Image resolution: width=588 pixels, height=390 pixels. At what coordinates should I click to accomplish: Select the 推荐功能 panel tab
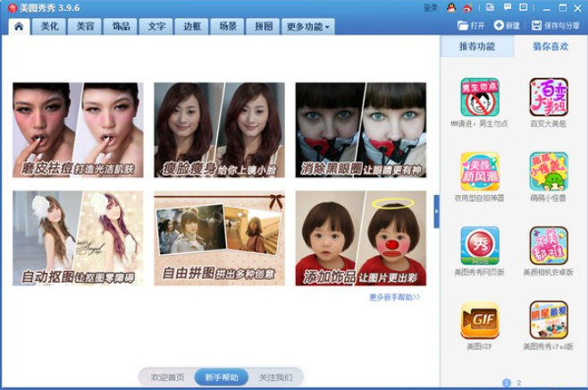pos(477,47)
